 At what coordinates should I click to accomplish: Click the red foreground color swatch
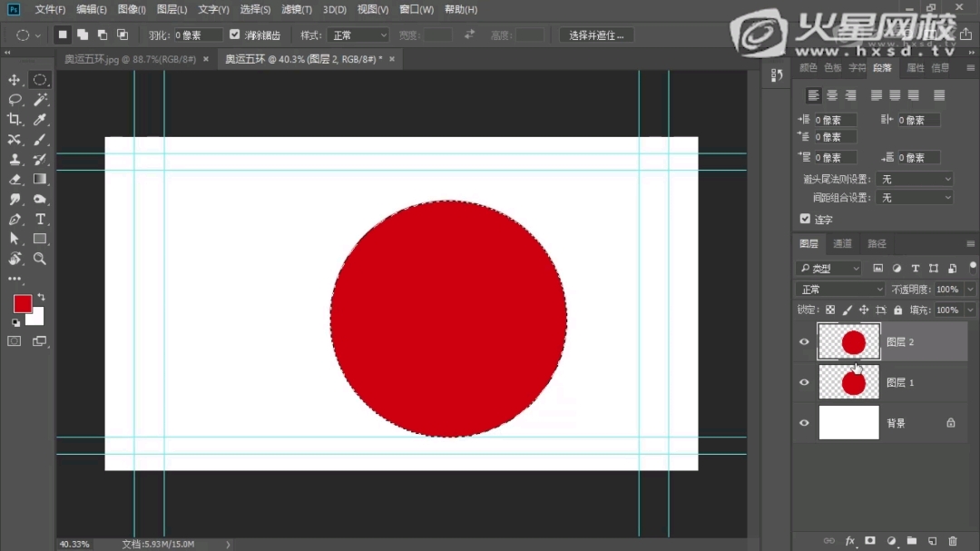pos(22,303)
